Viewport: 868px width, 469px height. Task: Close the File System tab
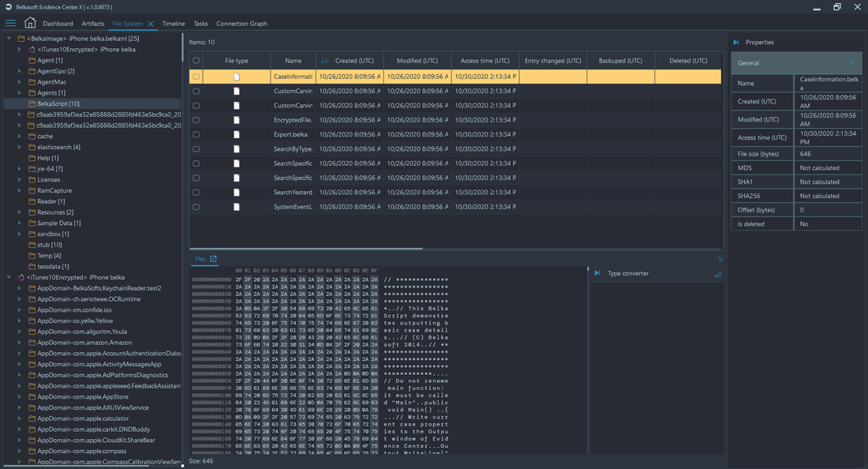pyautogui.click(x=151, y=24)
